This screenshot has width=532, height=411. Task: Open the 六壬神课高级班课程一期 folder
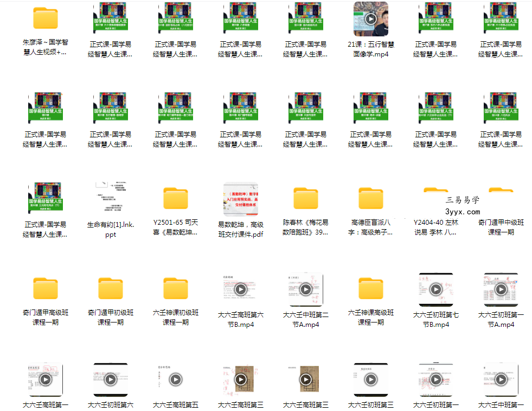pyautogui.click(x=371, y=289)
